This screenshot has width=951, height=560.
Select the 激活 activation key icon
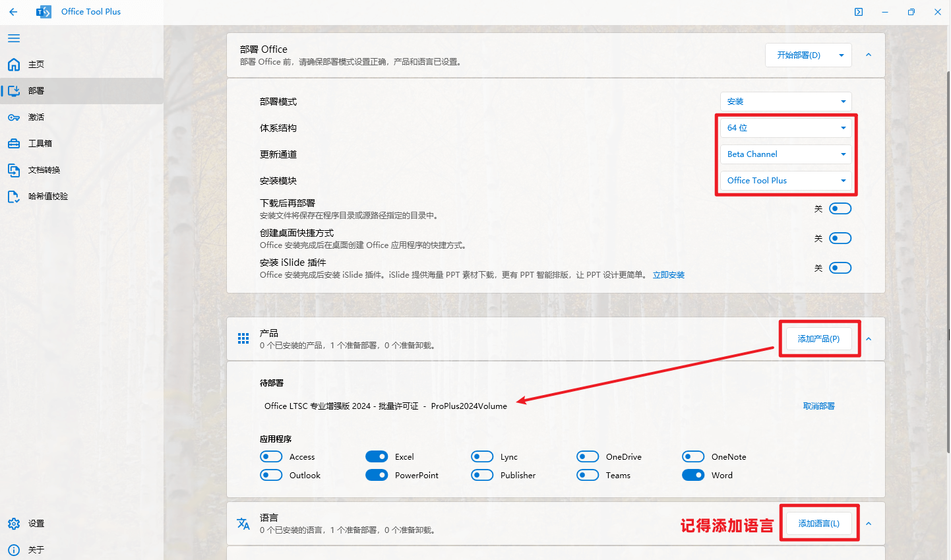[x=13, y=117]
